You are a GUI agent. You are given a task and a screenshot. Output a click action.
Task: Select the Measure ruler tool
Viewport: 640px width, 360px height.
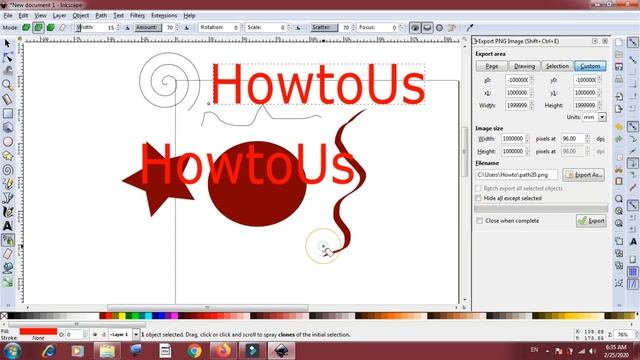point(7,99)
